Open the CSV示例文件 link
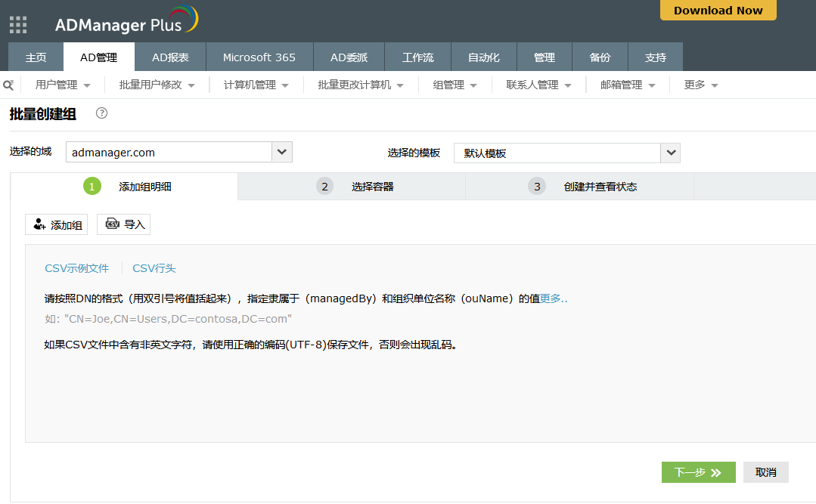816x504 pixels. (77, 268)
